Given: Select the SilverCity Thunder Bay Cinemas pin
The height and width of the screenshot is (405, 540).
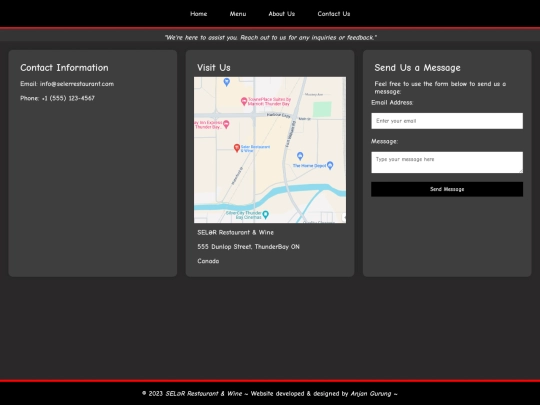Looking at the screenshot, I should click(266, 215).
